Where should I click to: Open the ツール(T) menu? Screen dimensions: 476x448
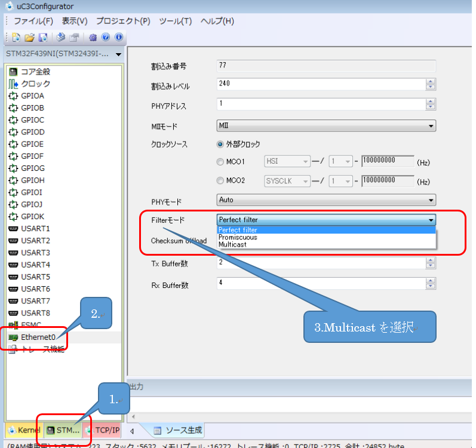[x=175, y=21]
